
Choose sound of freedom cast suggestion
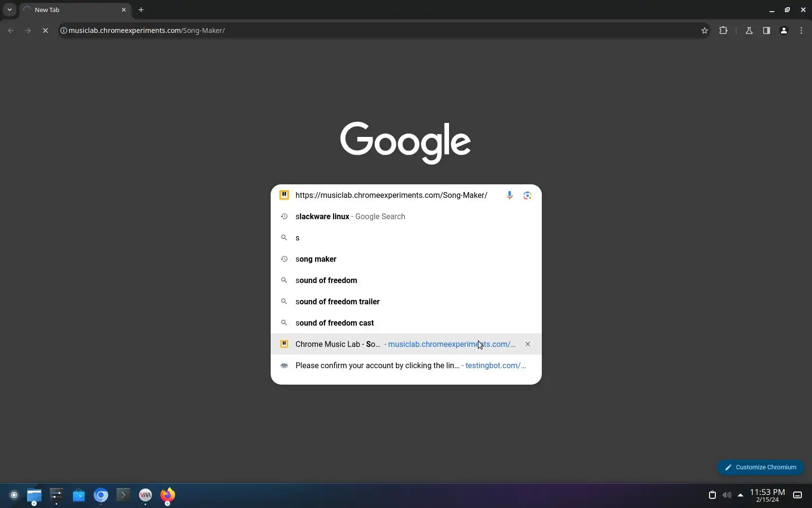tap(406, 323)
